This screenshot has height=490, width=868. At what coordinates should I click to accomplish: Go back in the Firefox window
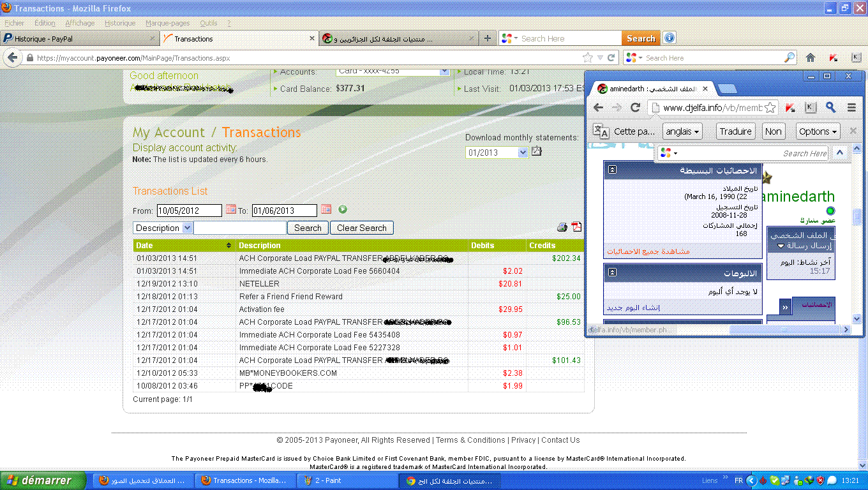click(11, 57)
